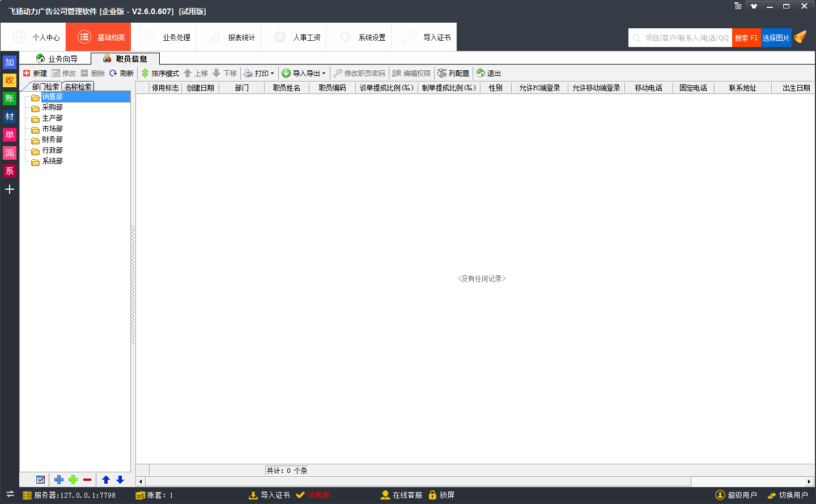Open the 打印 print dropdown
816x504 pixels.
coord(258,73)
